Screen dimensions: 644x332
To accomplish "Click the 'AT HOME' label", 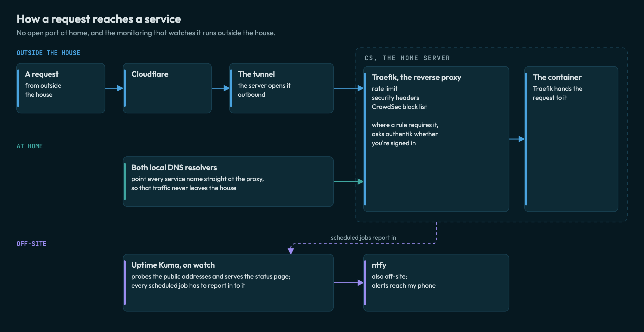I will 30,146.
